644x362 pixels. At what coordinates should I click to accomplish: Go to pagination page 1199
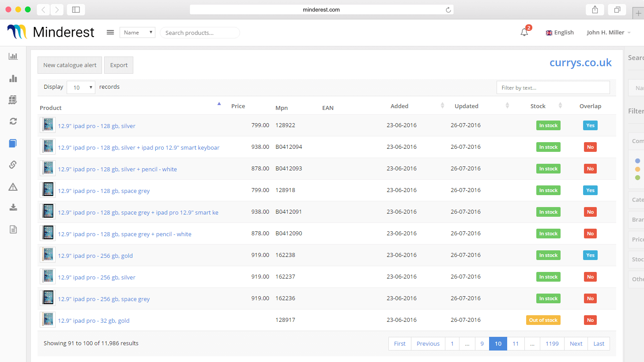pyautogui.click(x=552, y=343)
